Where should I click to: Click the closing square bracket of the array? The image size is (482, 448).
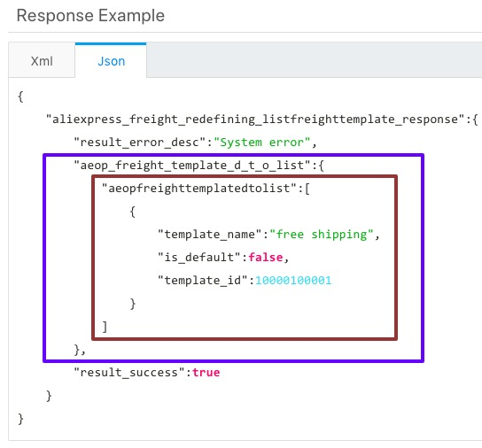click(105, 327)
